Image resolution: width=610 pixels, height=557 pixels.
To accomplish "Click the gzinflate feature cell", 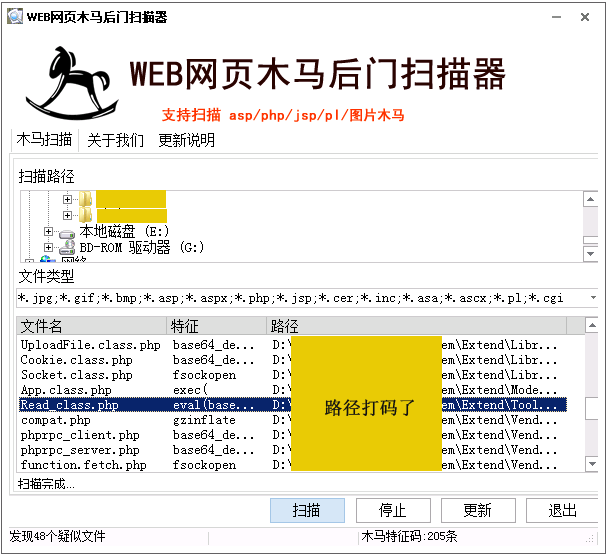I will coord(204,420).
